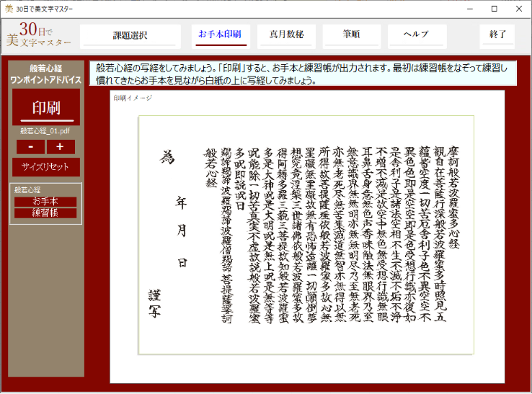Click the 般若心経 ワンポイントアドバイス heading
The image size is (532, 394).
(45, 73)
